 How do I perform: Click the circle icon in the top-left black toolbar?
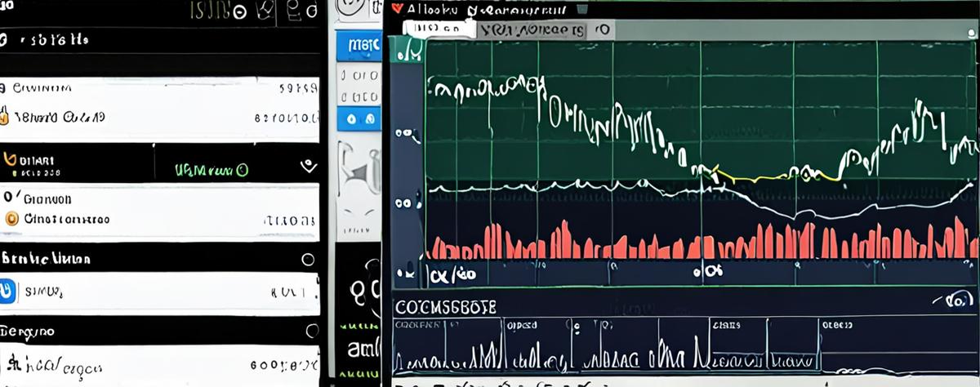(239, 11)
